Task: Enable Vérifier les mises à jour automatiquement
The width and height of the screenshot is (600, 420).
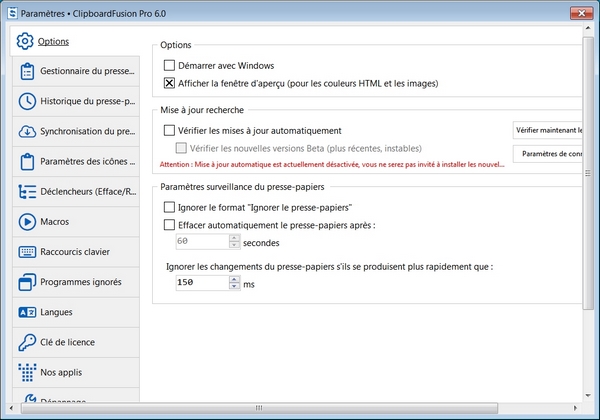Action: pyautogui.click(x=169, y=130)
